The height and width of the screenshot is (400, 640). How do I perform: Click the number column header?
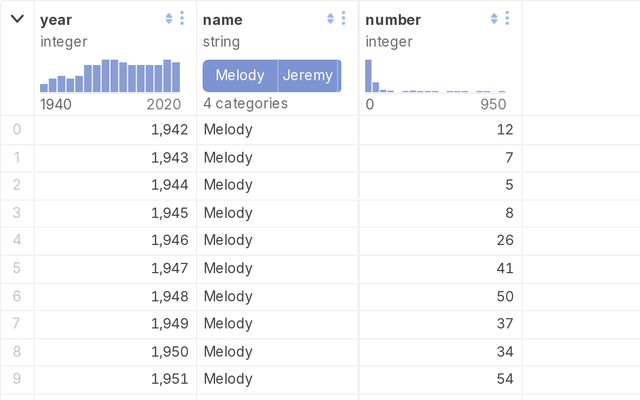(x=393, y=20)
